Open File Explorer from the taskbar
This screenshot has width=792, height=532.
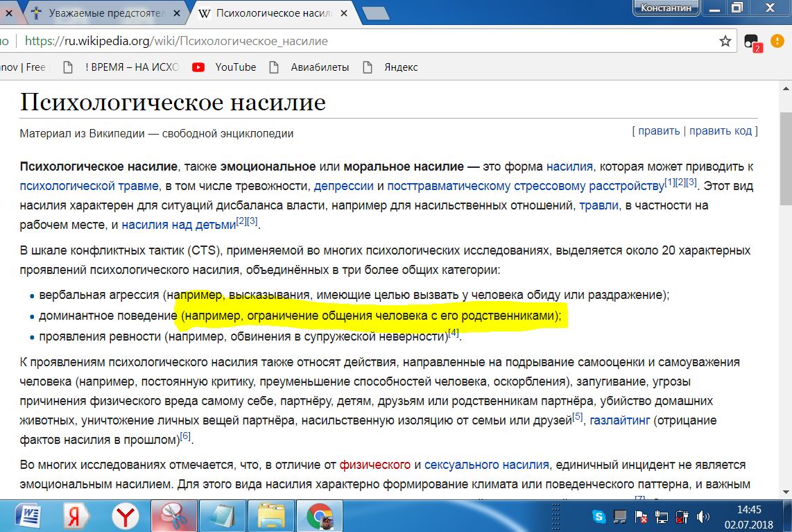point(270,515)
